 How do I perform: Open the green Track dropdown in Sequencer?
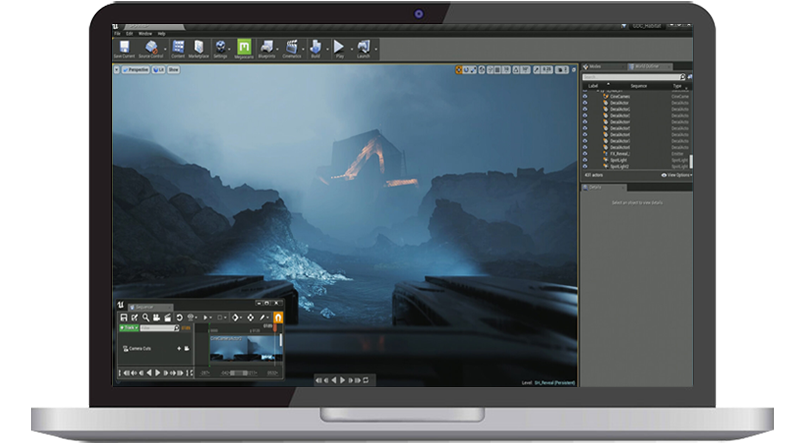pyautogui.click(x=130, y=327)
